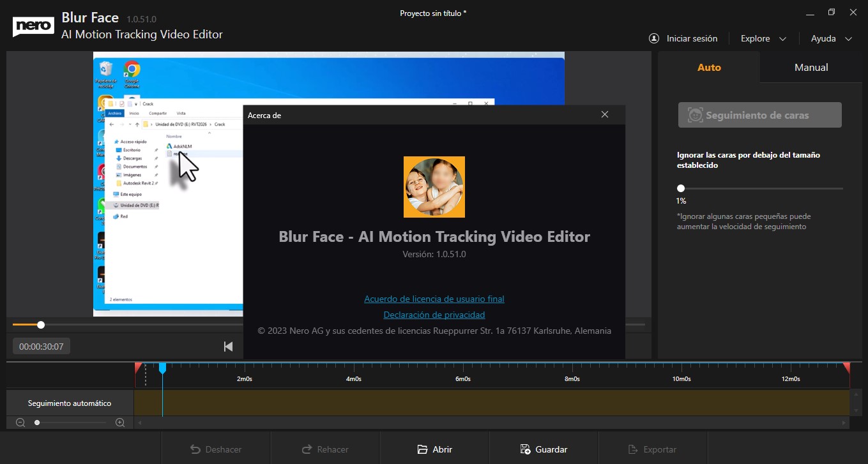Click the 00:00:30:07 timecode field
The width and height of the screenshot is (868, 464).
pyautogui.click(x=41, y=346)
